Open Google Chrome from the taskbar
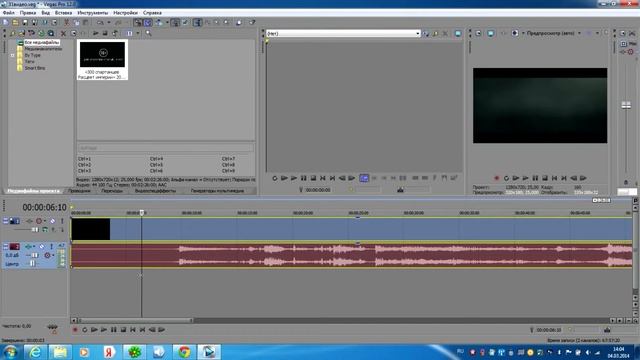 coord(184,351)
